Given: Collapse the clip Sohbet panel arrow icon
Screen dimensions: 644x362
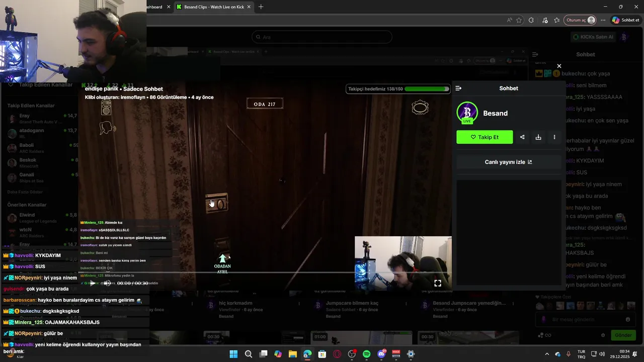Looking at the screenshot, I should coord(458,88).
